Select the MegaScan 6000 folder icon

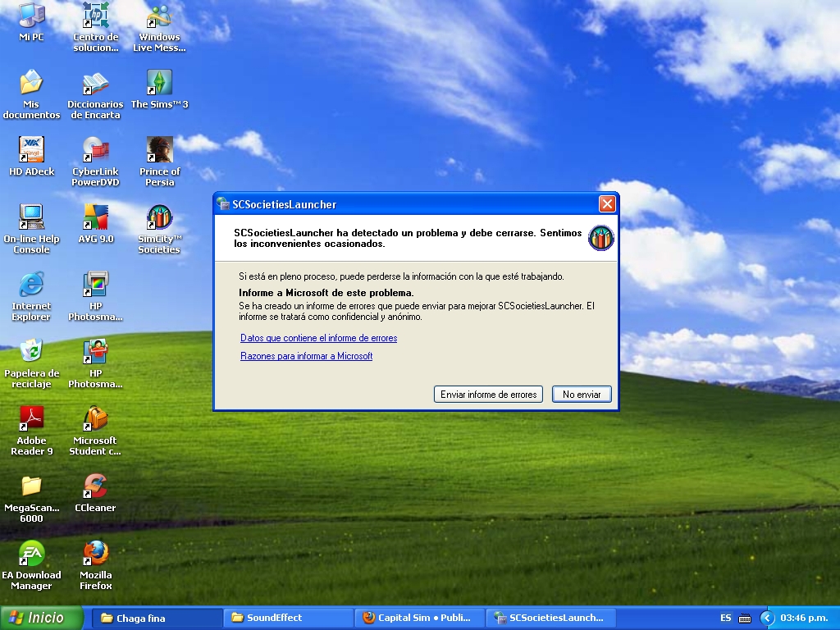click(x=32, y=498)
